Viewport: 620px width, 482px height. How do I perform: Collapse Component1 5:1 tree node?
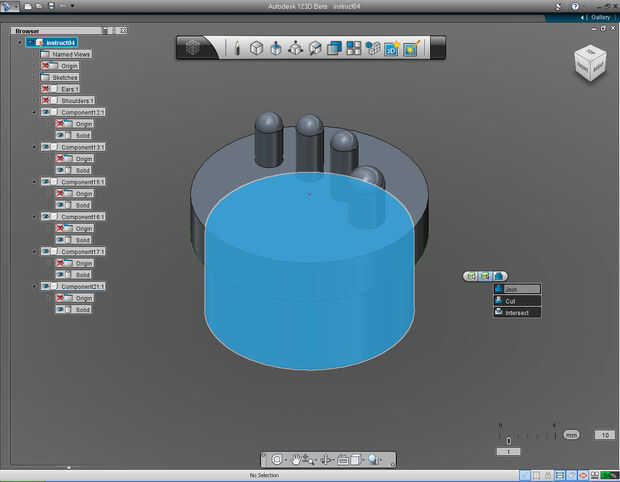[35, 182]
